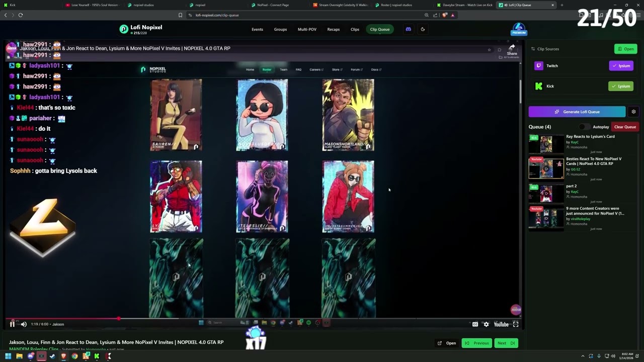
Task: Open Steam from the taskbar
Action: [52, 356]
